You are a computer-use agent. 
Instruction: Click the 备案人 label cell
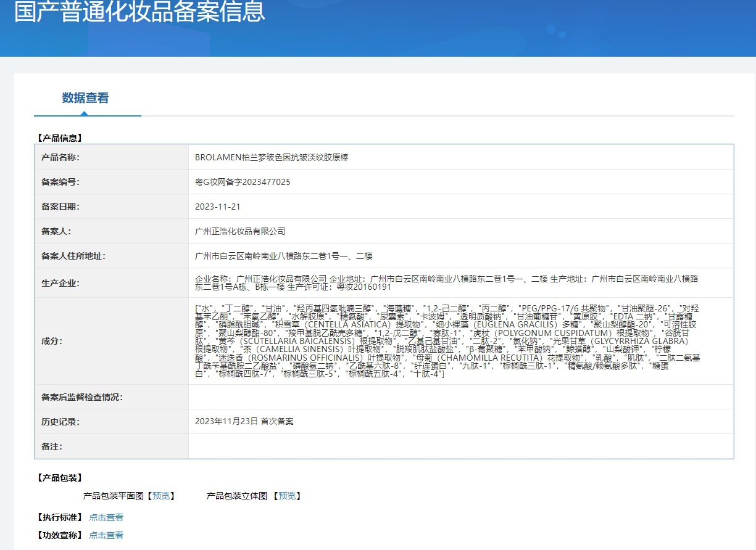112,231
